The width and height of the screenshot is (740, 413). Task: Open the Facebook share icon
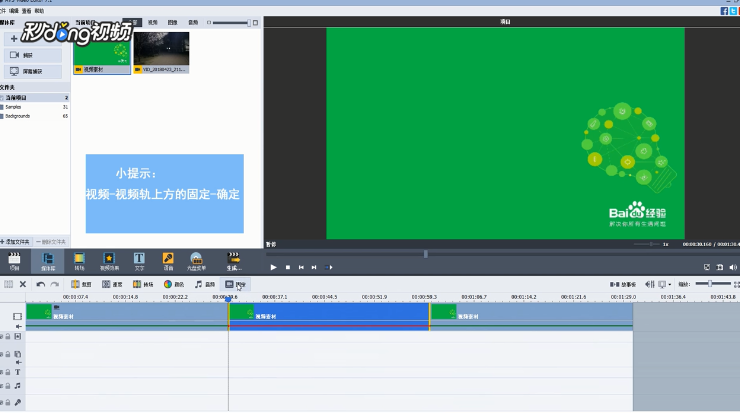click(x=724, y=11)
